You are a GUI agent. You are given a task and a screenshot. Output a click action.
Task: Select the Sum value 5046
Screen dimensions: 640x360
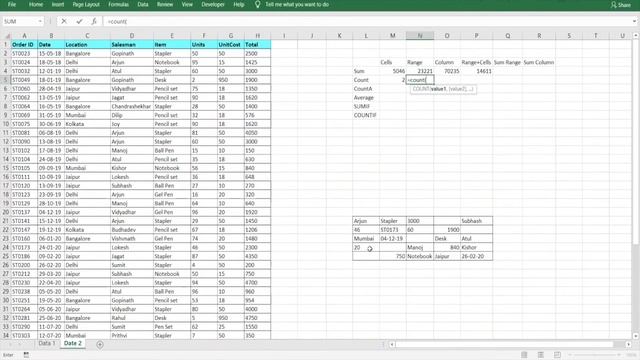tap(393, 71)
